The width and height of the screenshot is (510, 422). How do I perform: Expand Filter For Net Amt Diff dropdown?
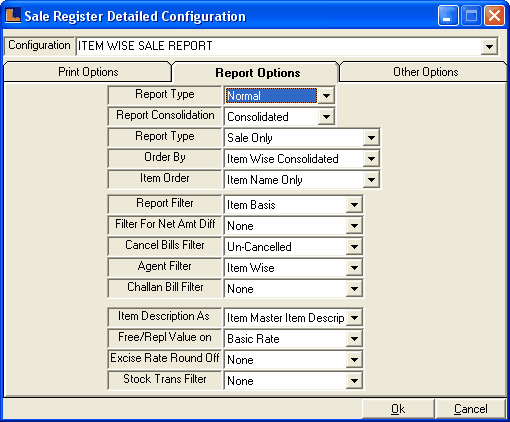point(354,226)
